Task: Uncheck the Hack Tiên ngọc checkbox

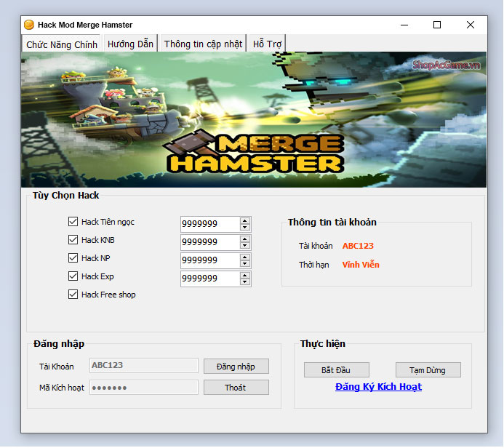Action: click(x=73, y=221)
